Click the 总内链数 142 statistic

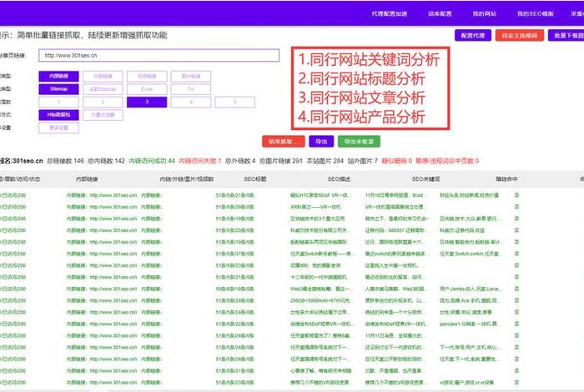[106, 161]
